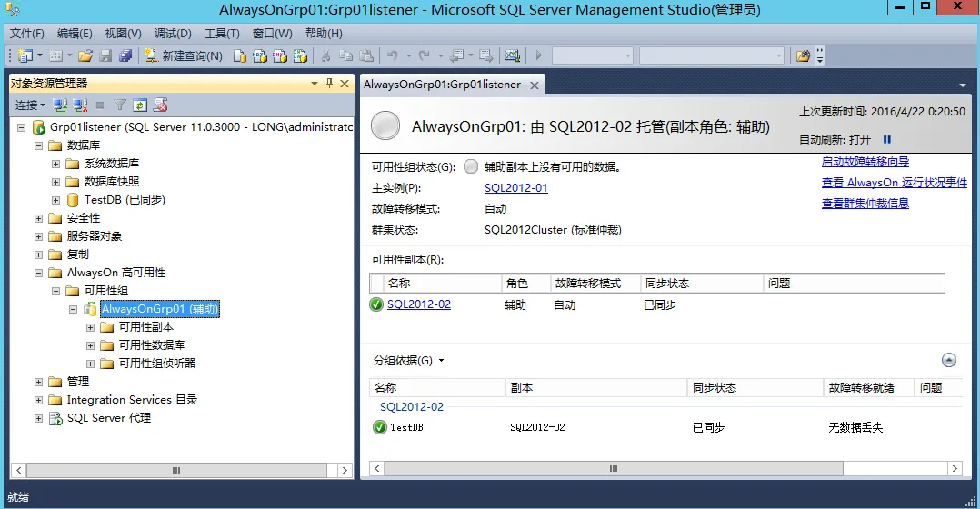Open the solution configurations combo box
The height and width of the screenshot is (509, 980).
[593, 55]
